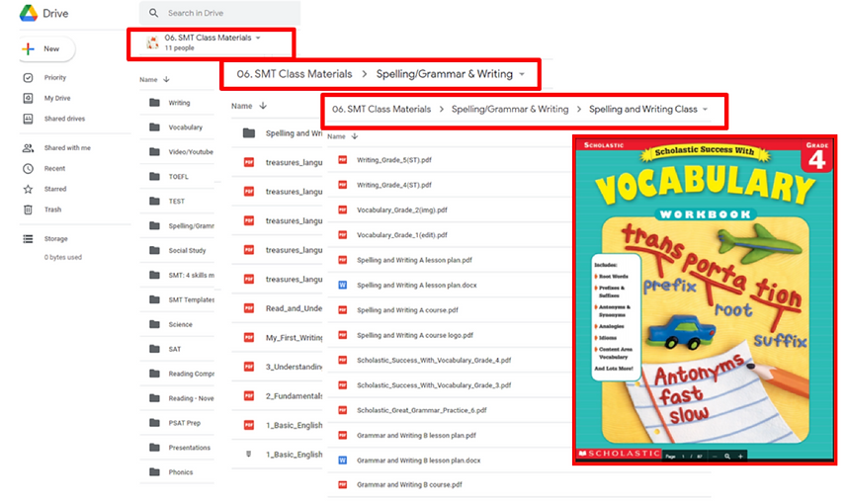Sort the second list by Name arrow
The image size is (848, 504).
263,106
